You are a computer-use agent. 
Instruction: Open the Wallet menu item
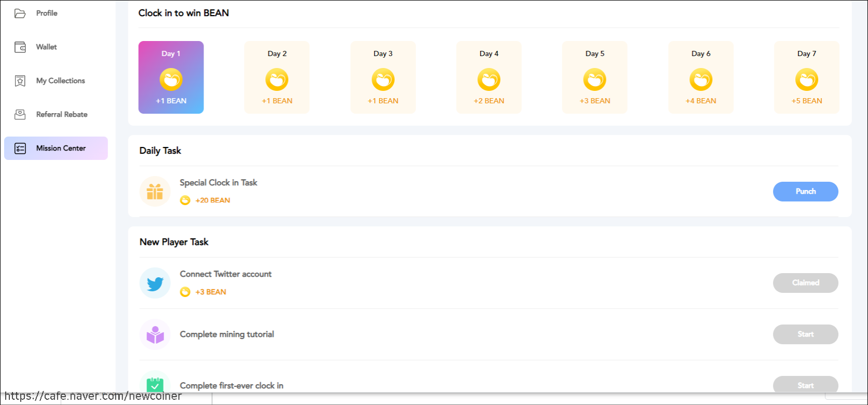[46, 47]
